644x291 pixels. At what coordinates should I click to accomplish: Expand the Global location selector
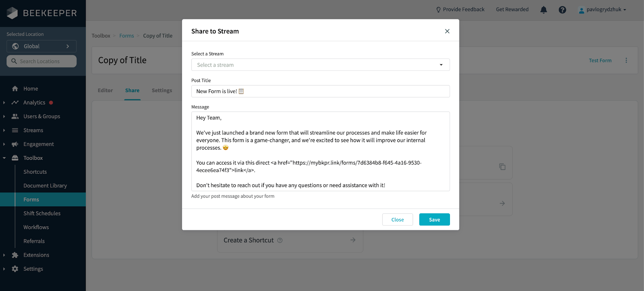tap(41, 46)
